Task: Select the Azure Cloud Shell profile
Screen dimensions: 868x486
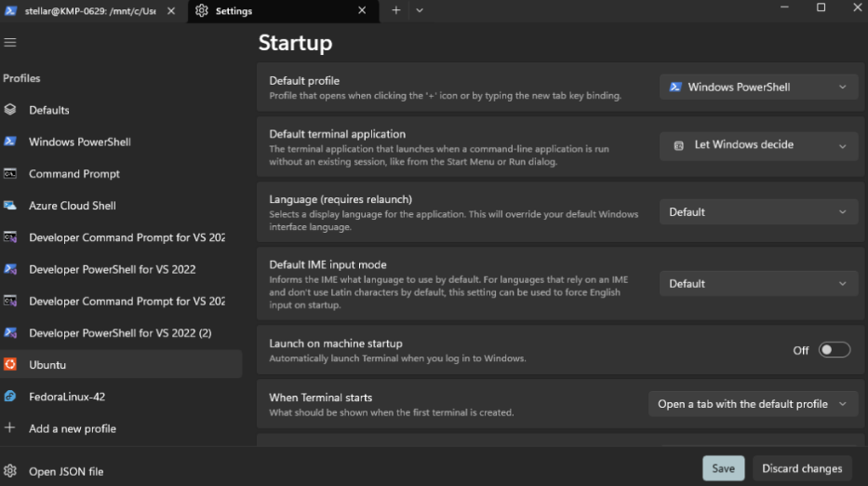Action: (x=121, y=206)
